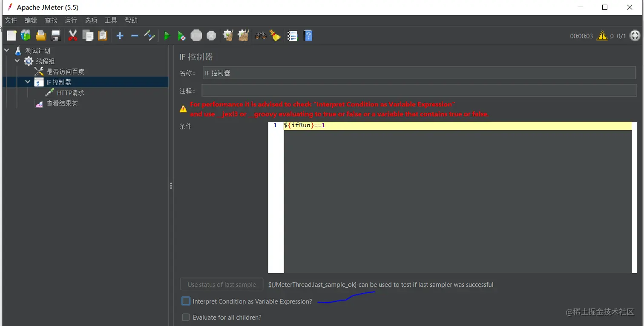Click the Paste clipboard icon

click(x=103, y=36)
